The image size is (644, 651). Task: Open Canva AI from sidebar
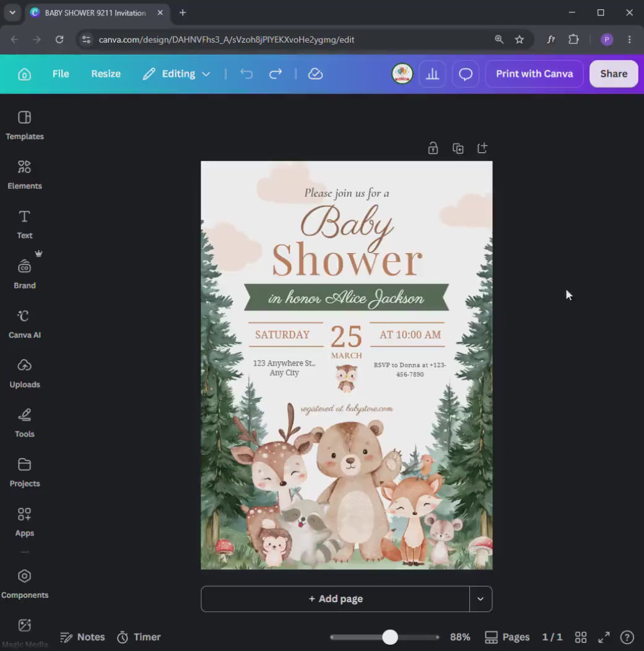pyautogui.click(x=25, y=324)
